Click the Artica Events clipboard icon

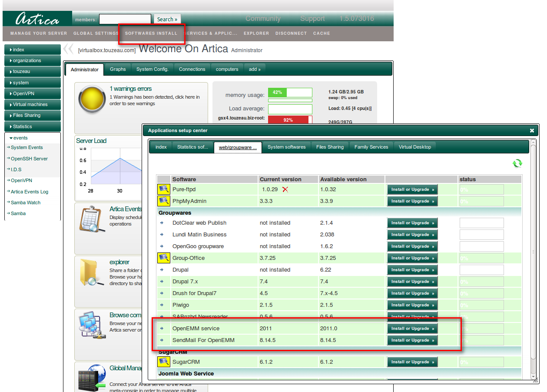92,218
